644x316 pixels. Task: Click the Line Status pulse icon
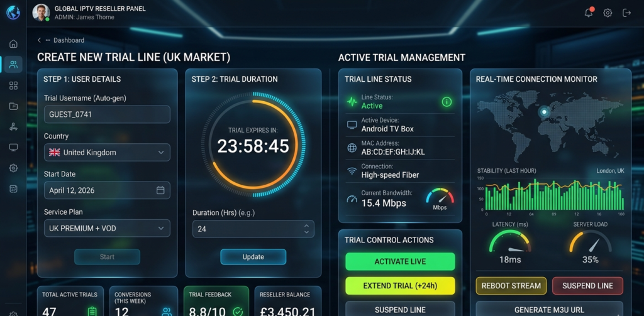[352, 102]
